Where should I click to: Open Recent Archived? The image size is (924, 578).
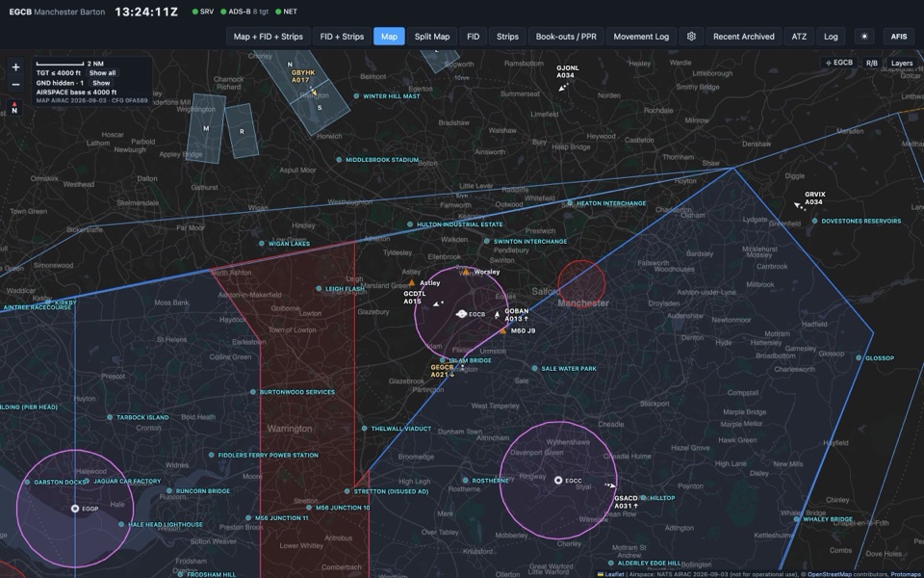click(744, 37)
